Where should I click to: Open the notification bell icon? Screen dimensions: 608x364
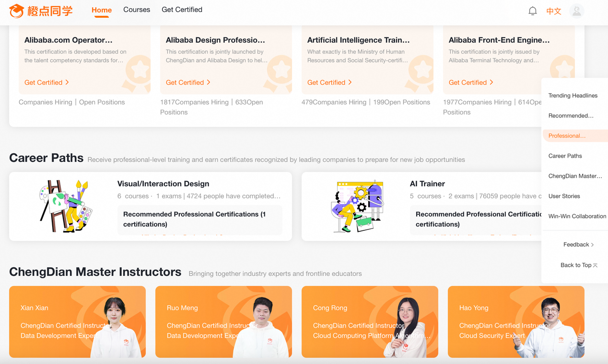tap(532, 11)
